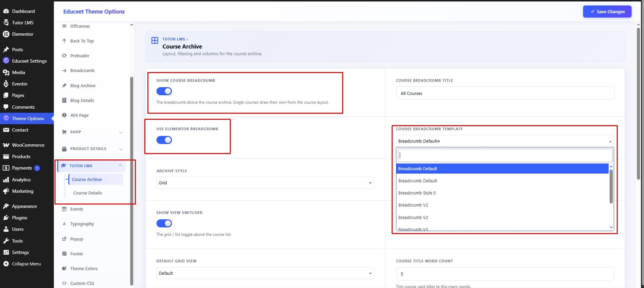
Task: Click the Contact envelope icon
Action: [6, 130]
